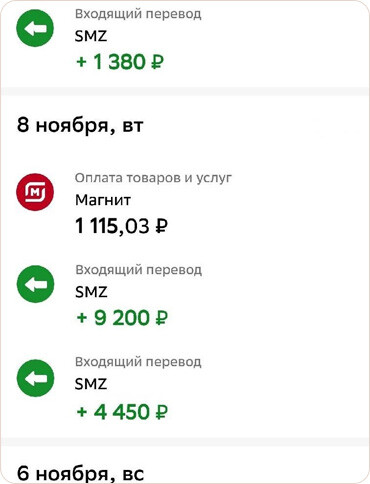Click Входящий перевод label of the 9 200 transfer
The height and width of the screenshot is (484, 370).
(138, 270)
